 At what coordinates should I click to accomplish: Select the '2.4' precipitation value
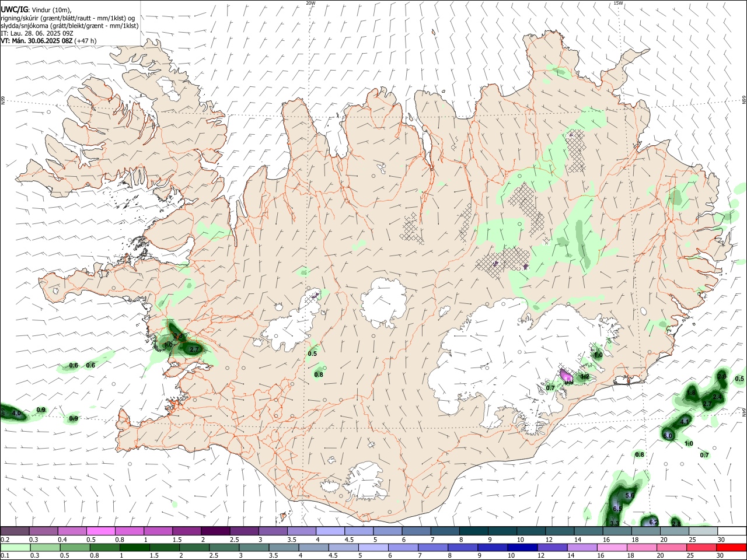point(717,397)
